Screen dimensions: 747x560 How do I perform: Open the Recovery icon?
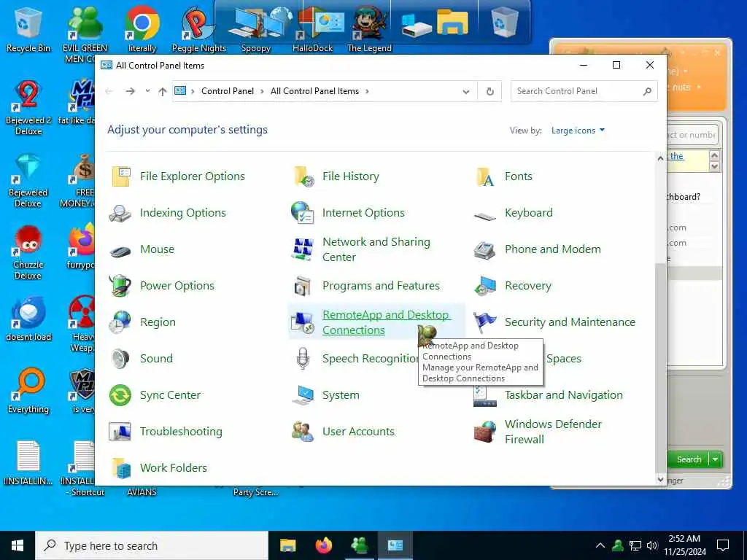pyautogui.click(x=485, y=286)
